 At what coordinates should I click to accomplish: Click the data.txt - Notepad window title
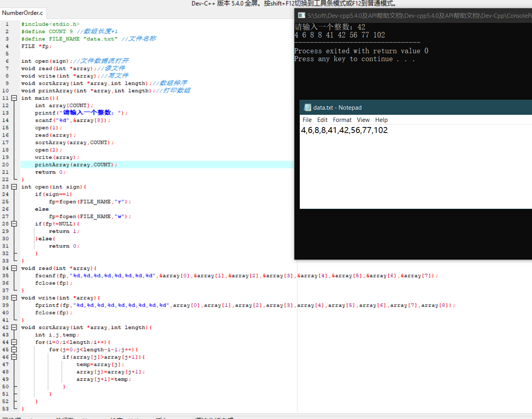point(337,108)
